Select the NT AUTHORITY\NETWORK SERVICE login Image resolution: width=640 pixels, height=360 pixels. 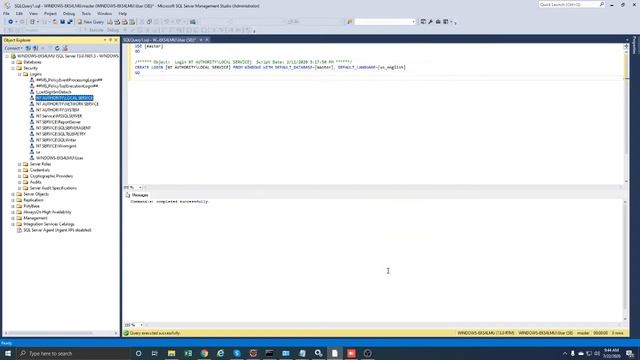point(67,104)
